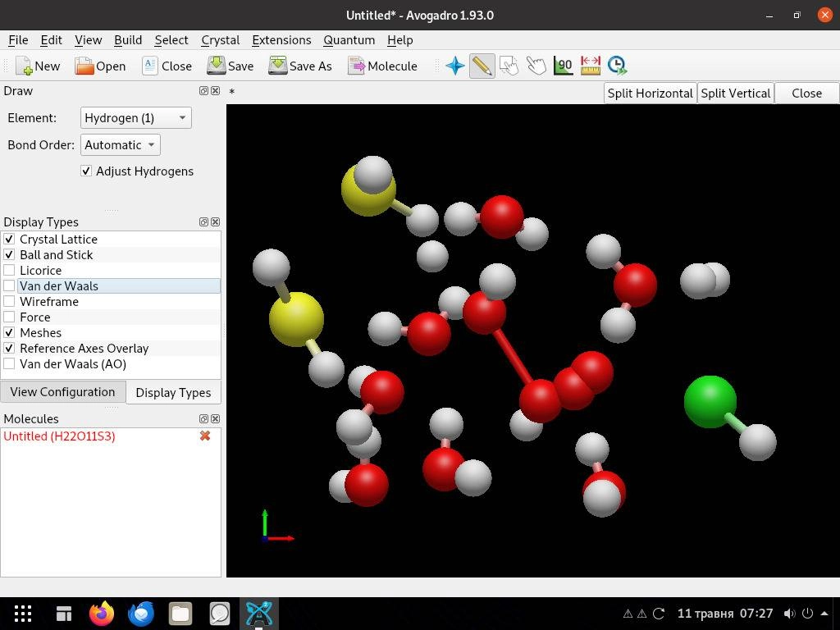The image size is (840, 630).
Task: Click the green chlorine atom in viewport
Action: [710, 402]
